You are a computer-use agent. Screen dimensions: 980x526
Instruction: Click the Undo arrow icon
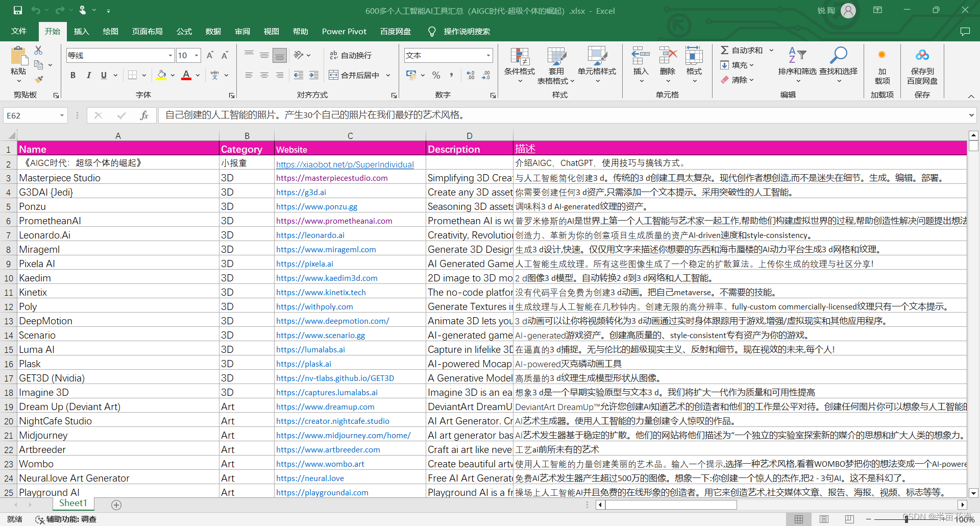36,10
